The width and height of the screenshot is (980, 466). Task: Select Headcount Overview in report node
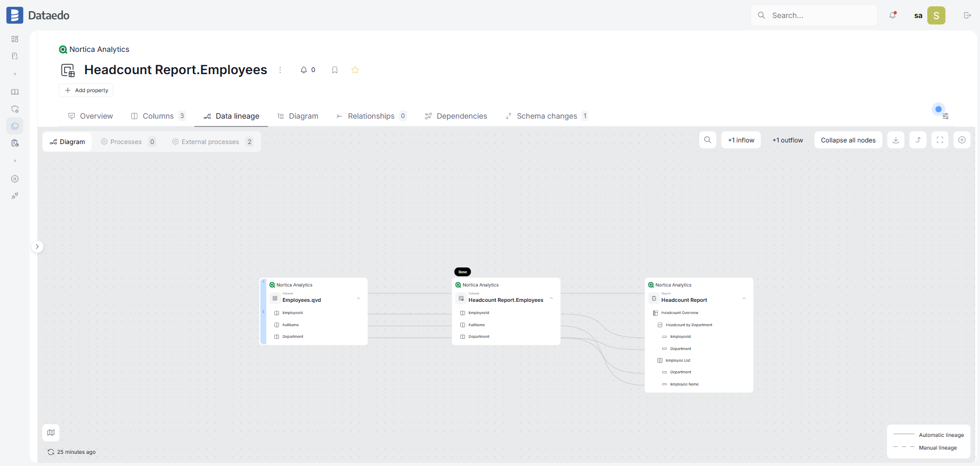point(680,313)
